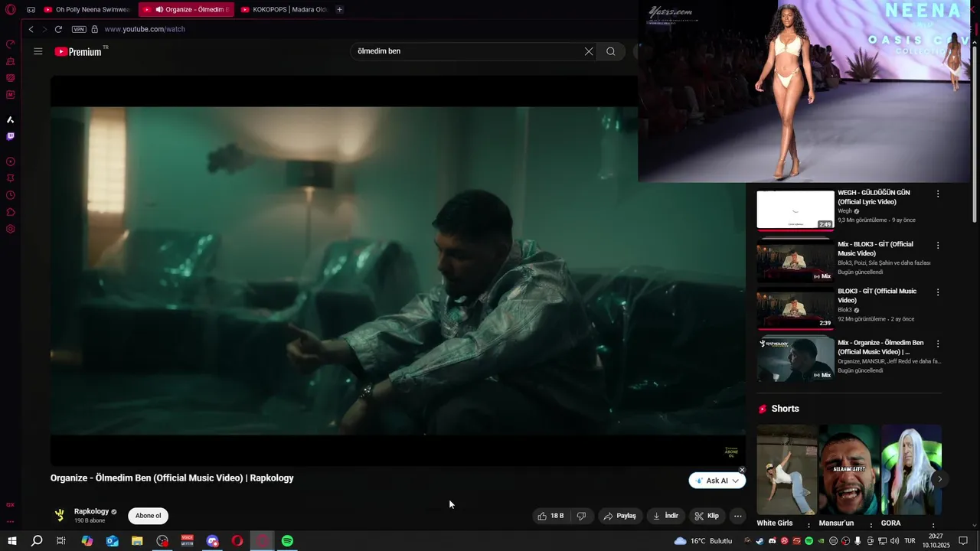
Task: Open Aria AI icon in sidebar
Action: point(11,119)
